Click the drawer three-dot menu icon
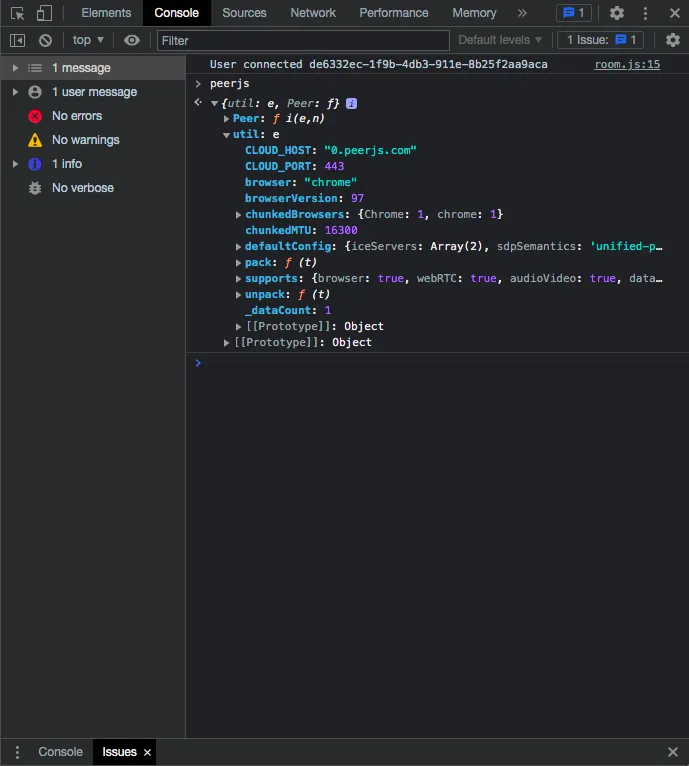This screenshot has width=689, height=766. pyautogui.click(x=16, y=752)
